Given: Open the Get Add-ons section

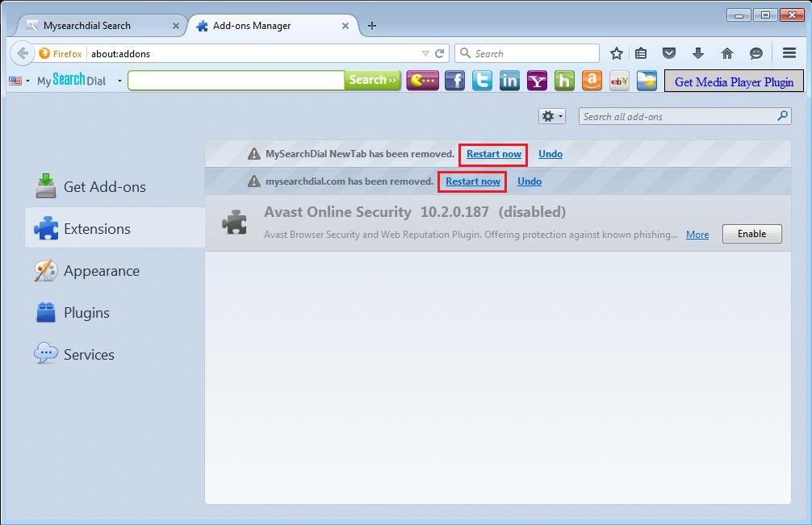Looking at the screenshot, I should tap(115, 187).
